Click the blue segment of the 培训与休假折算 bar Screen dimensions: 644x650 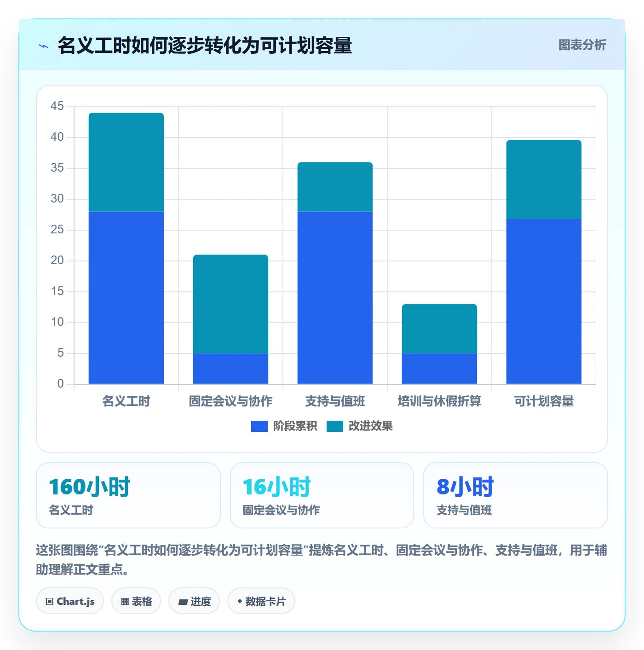439,369
